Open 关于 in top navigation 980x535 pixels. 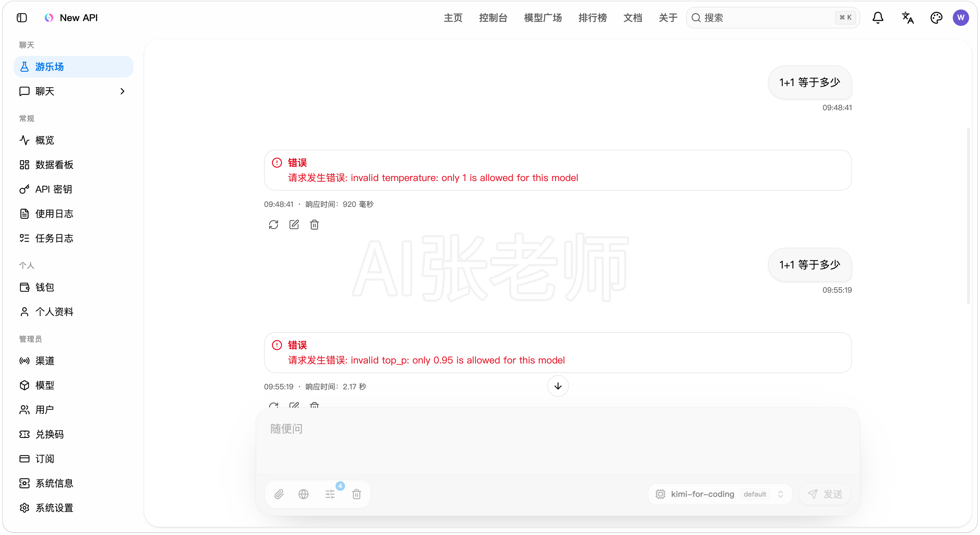668,18
